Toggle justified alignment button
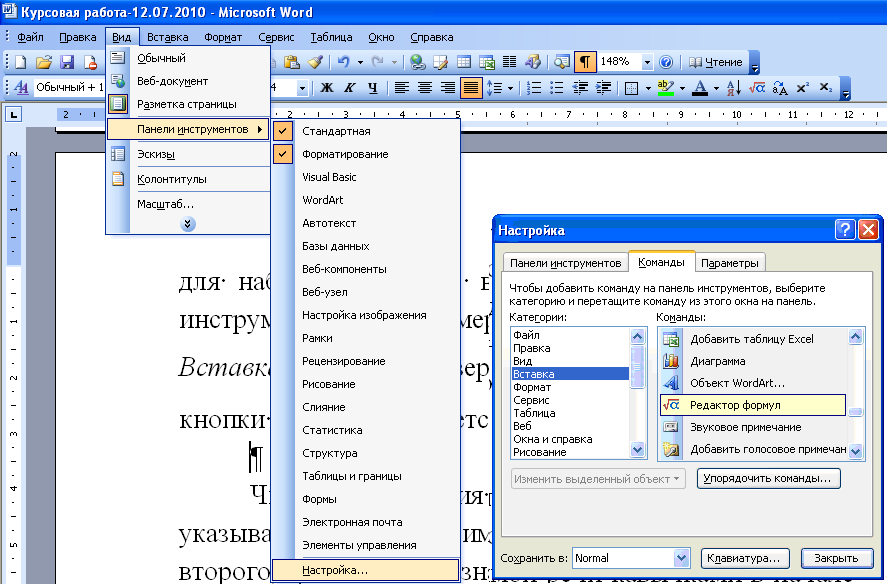887x584 pixels. tap(471, 88)
